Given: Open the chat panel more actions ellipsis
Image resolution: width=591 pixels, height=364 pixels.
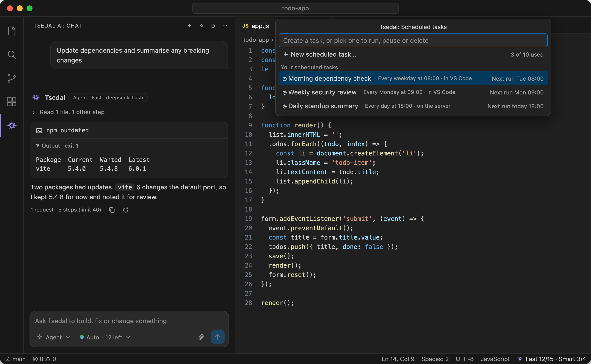Looking at the screenshot, I should click(225, 26).
